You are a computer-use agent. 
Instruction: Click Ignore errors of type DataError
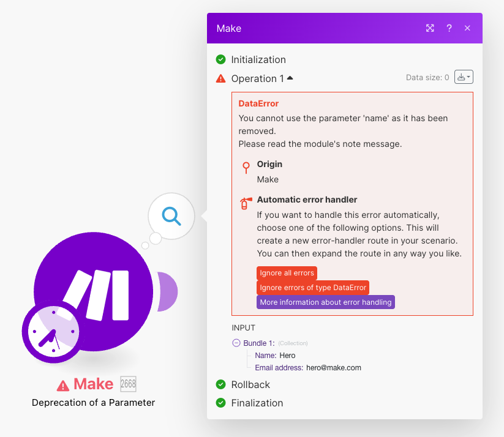[313, 288]
